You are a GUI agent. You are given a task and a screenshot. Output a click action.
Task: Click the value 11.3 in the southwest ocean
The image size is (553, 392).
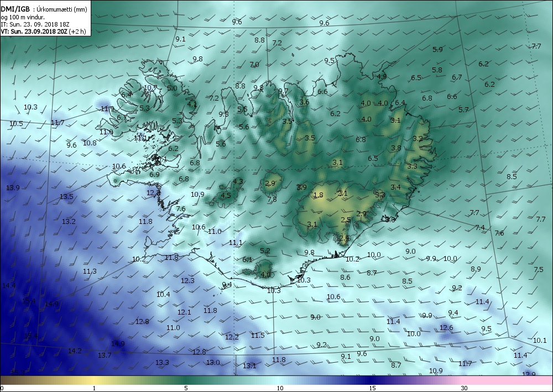click(90, 271)
